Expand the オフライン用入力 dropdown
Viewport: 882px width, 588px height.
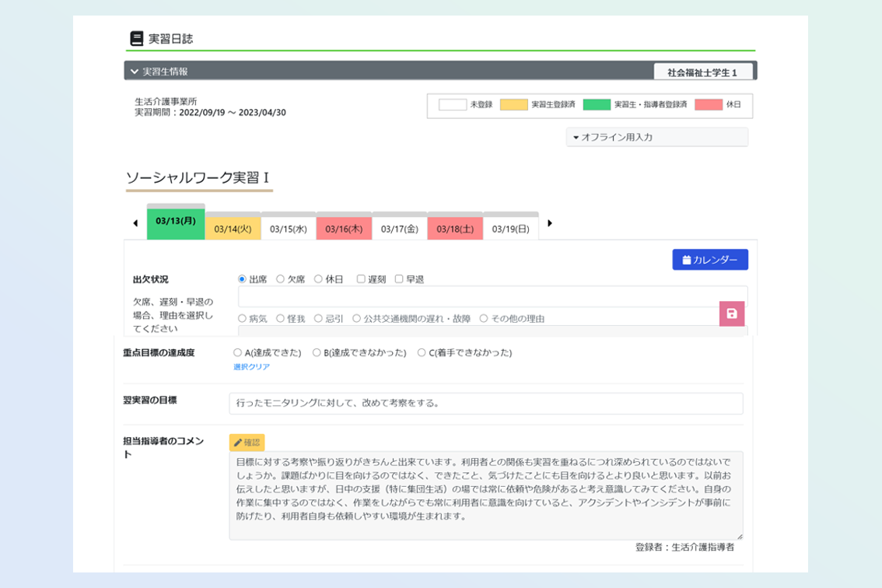(x=656, y=137)
